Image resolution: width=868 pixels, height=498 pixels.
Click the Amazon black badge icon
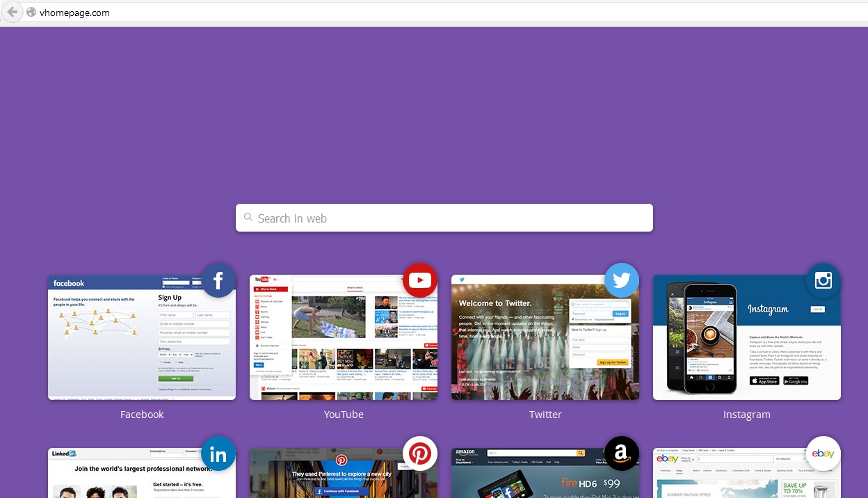coord(622,454)
